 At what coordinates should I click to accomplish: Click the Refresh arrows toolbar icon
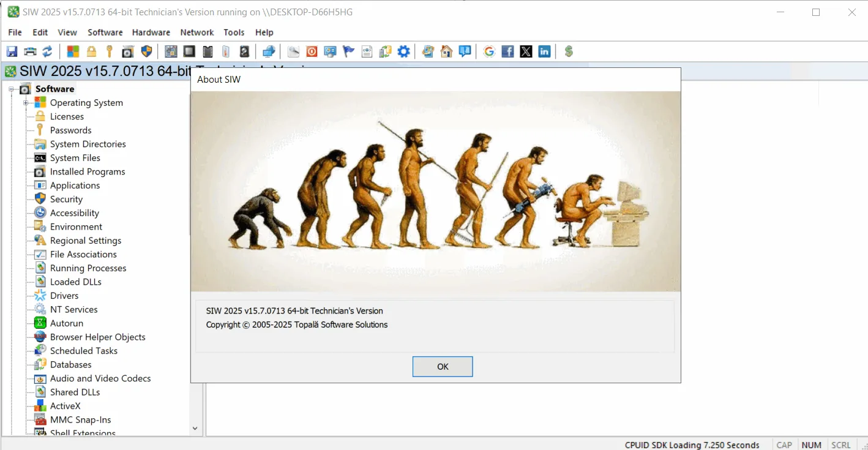click(x=47, y=51)
